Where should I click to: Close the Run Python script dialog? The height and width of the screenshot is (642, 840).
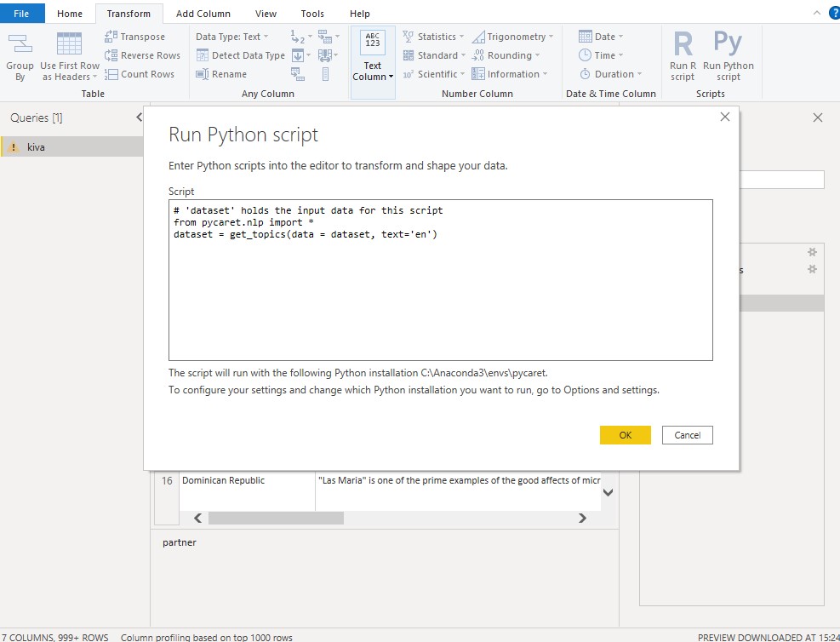click(x=725, y=117)
